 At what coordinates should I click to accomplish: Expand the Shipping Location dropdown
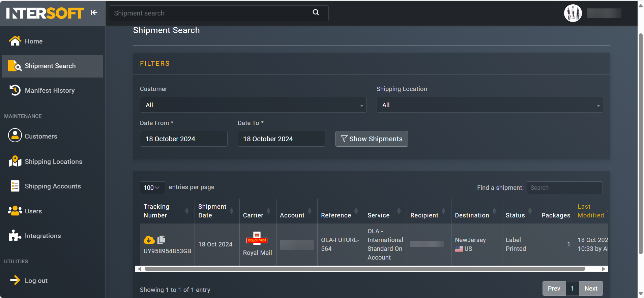[490, 105]
